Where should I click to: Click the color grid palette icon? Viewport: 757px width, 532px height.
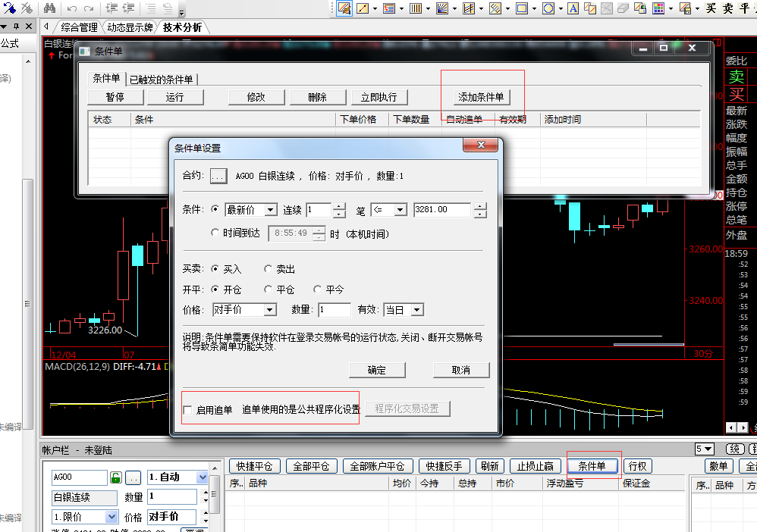click(x=658, y=8)
